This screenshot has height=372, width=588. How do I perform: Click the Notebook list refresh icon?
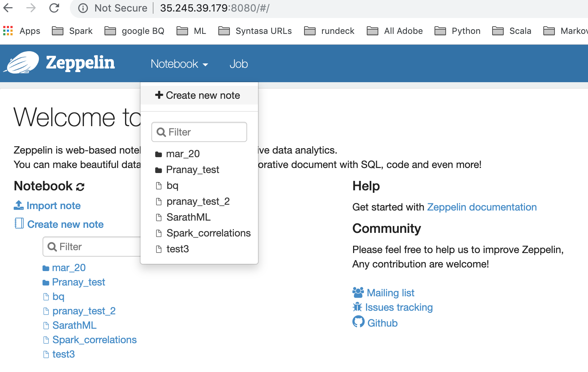[x=80, y=187]
